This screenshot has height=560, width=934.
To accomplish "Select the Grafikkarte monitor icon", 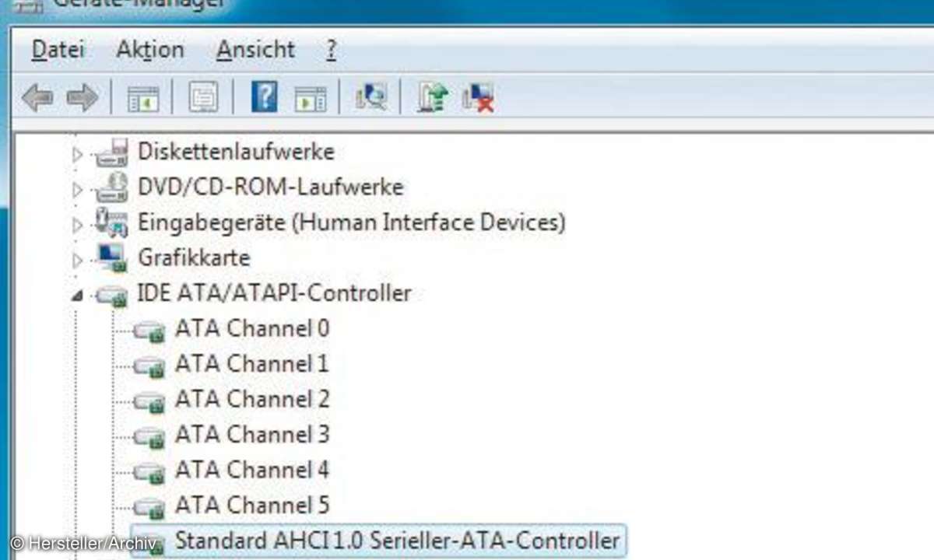I will coord(112,258).
